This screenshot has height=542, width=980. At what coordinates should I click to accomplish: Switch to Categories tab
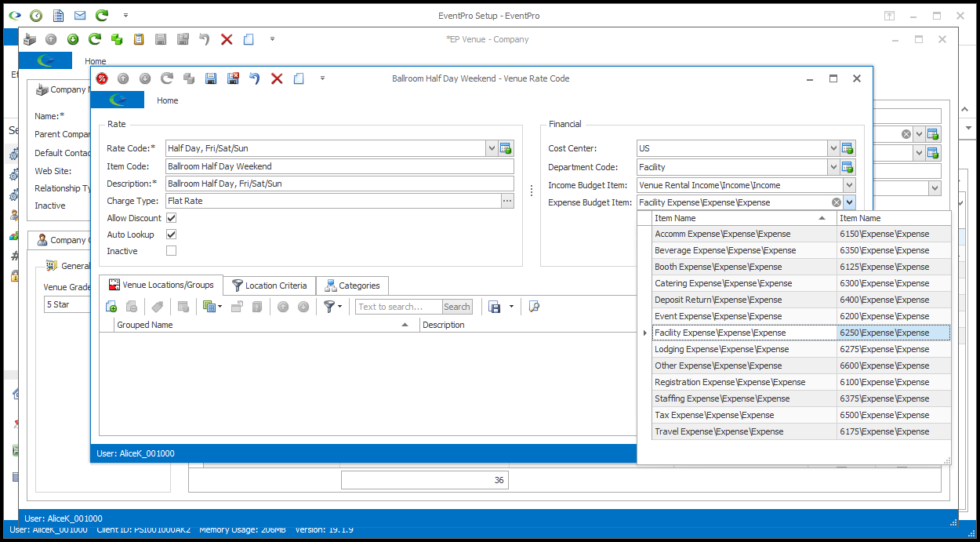click(352, 286)
